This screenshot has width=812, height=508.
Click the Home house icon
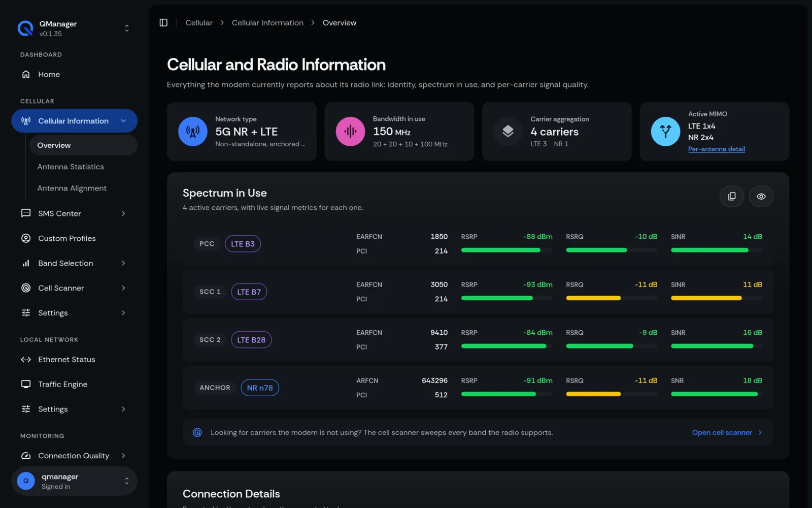pyautogui.click(x=26, y=74)
